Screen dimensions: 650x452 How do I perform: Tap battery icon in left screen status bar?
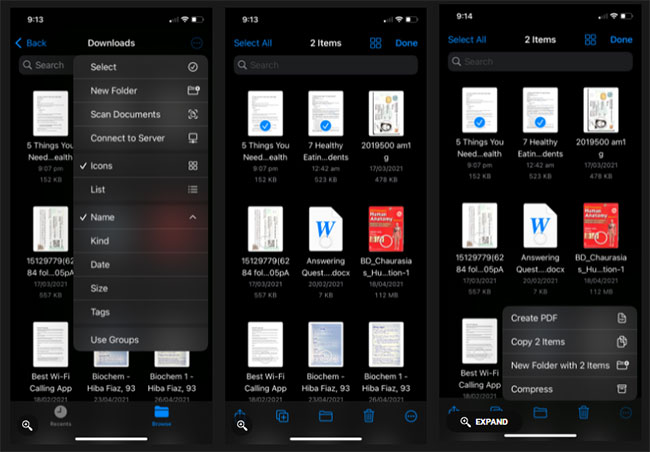[x=197, y=19]
